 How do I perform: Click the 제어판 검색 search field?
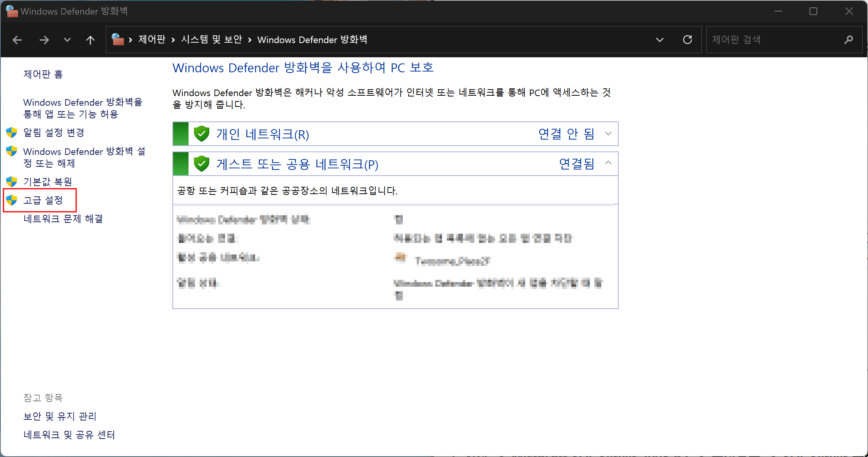pos(784,40)
